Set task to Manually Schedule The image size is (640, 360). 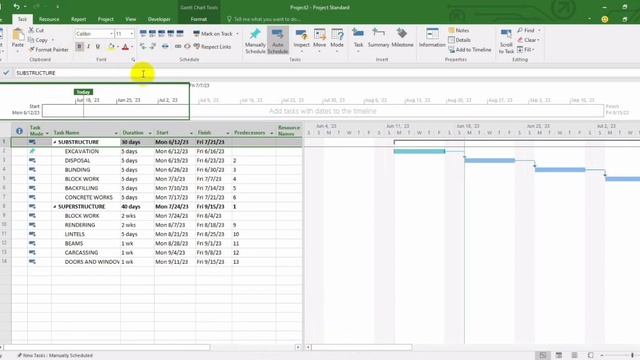click(255, 41)
